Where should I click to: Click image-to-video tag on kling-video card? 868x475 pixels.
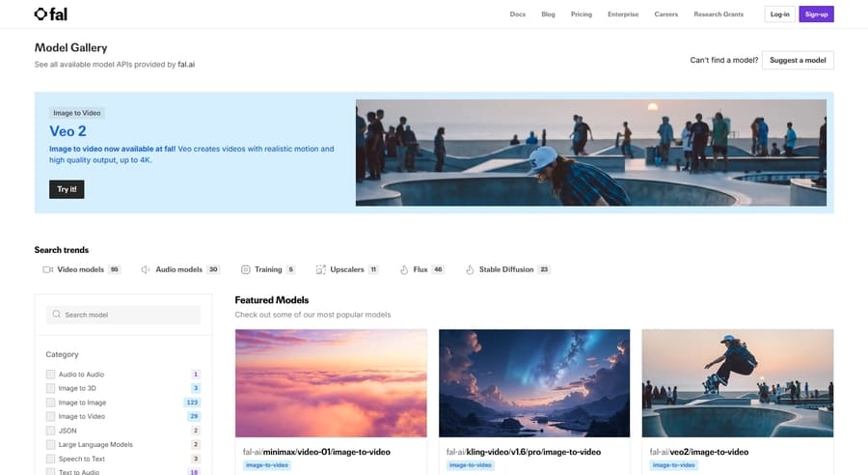click(471, 465)
